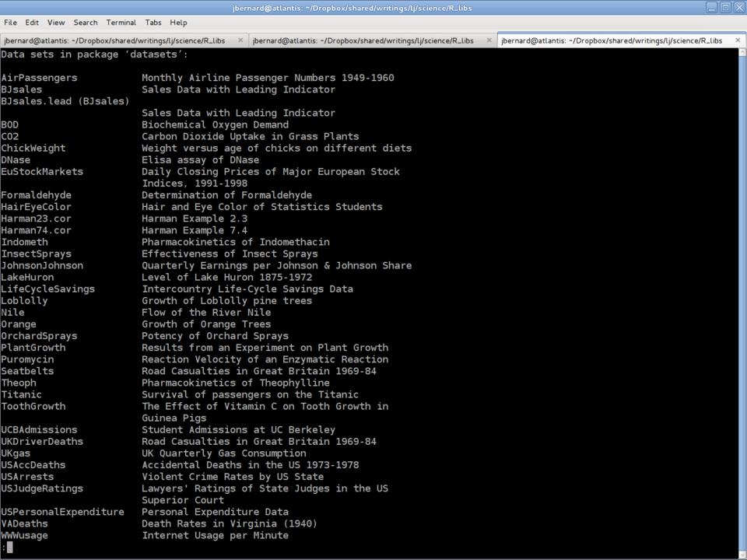
Task: Click the DNase dataset name
Action: point(16,160)
